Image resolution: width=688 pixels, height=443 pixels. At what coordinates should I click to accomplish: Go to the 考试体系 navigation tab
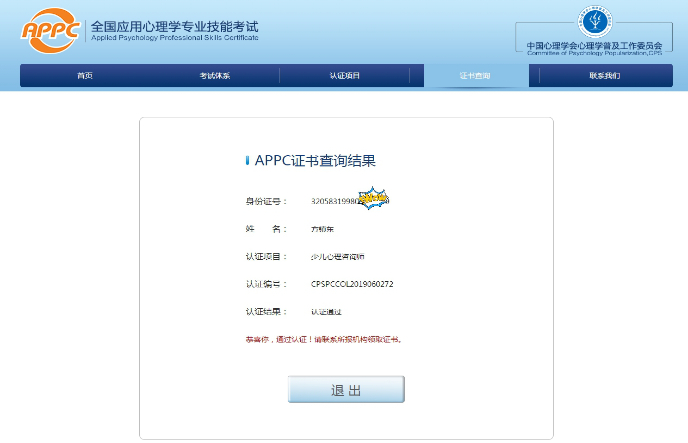(214, 76)
